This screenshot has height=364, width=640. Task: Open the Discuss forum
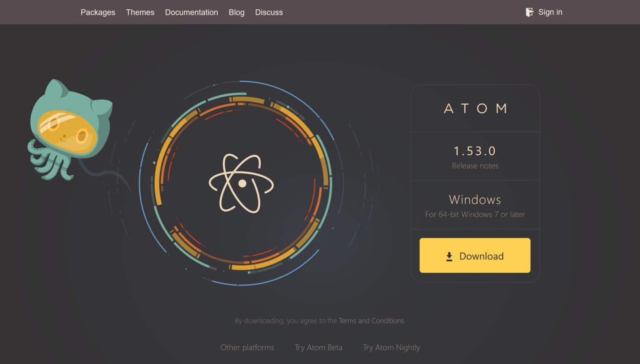click(269, 12)
